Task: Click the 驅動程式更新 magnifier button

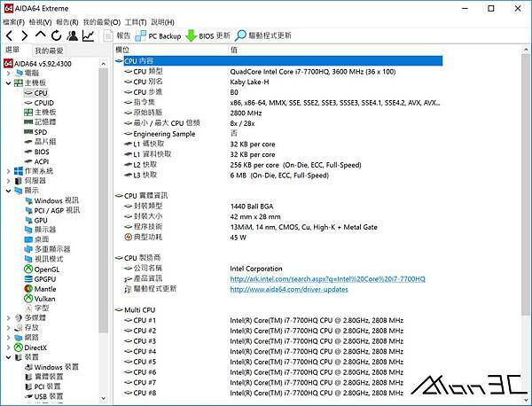Action: coord(263,35)
